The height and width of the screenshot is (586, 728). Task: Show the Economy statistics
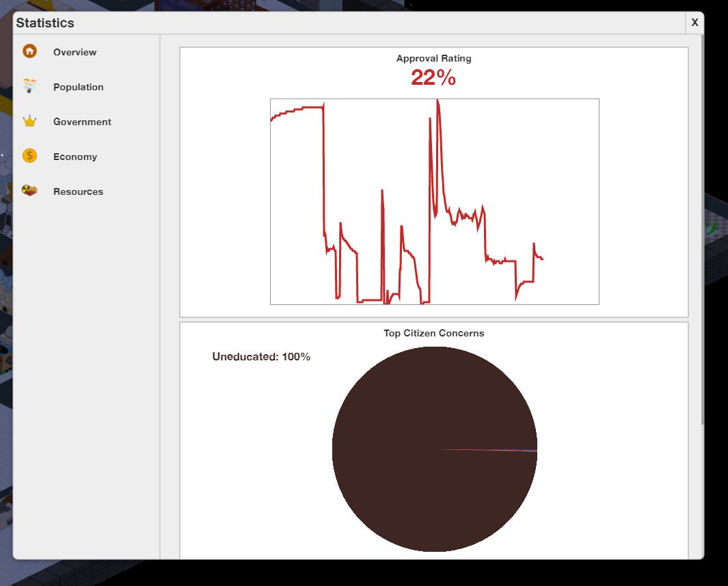75,157
